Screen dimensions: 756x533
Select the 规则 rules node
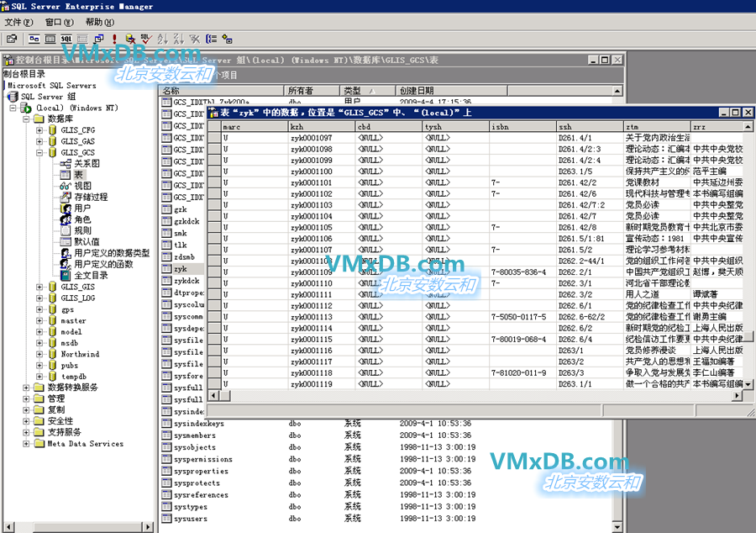(x=82, y=230)
